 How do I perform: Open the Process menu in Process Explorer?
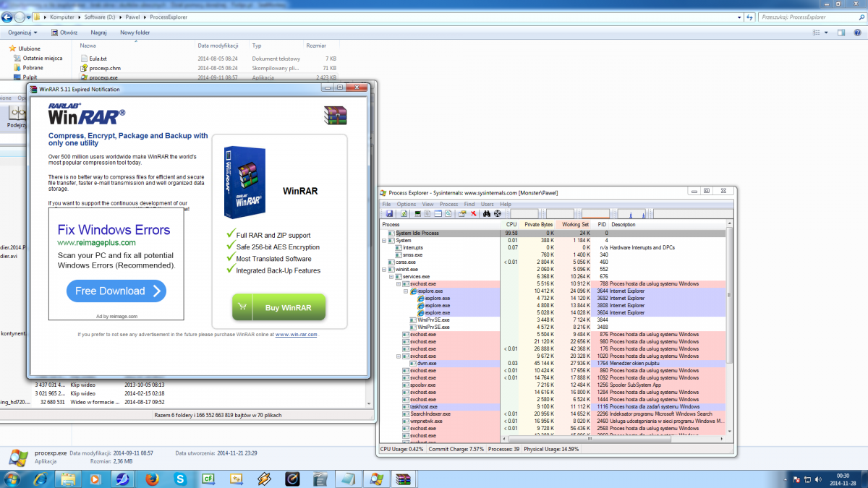[449, 205]
